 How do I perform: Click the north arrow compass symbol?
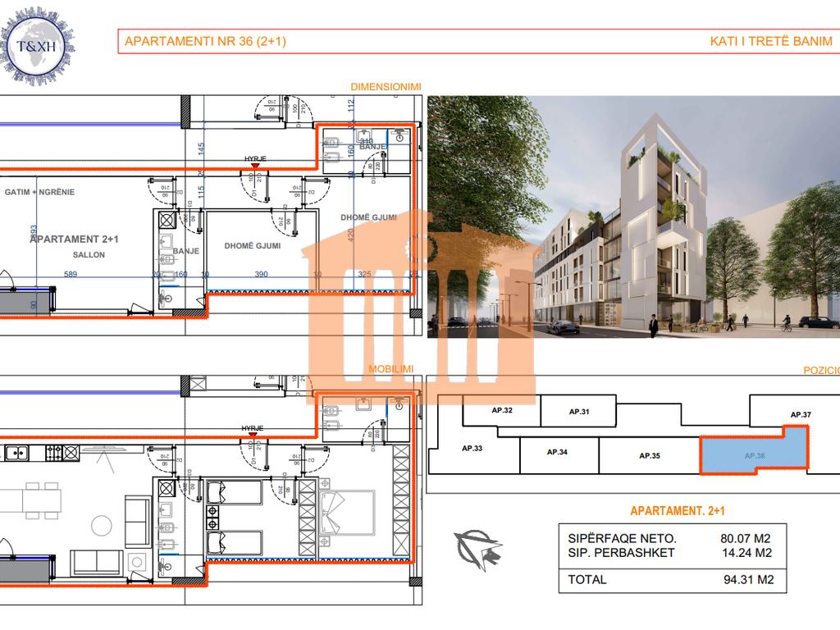click(478, 547)
